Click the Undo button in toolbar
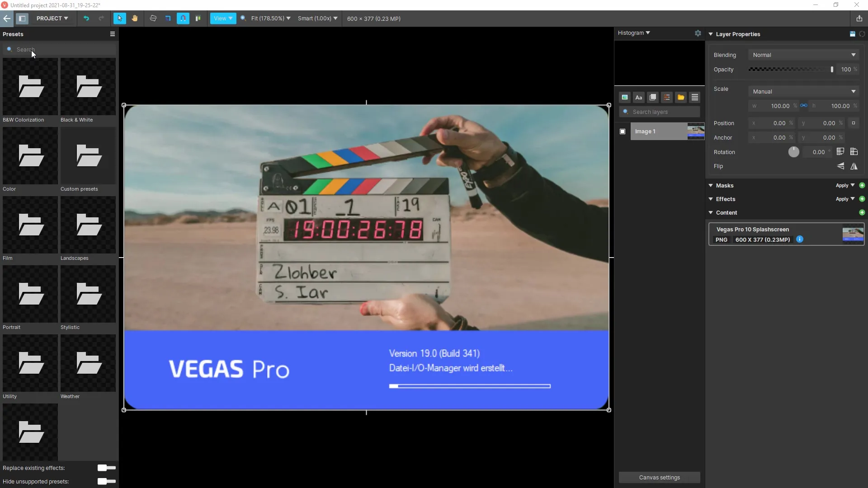Image resolution: width=868 pixels, height=488 pixels. (86, 19)
